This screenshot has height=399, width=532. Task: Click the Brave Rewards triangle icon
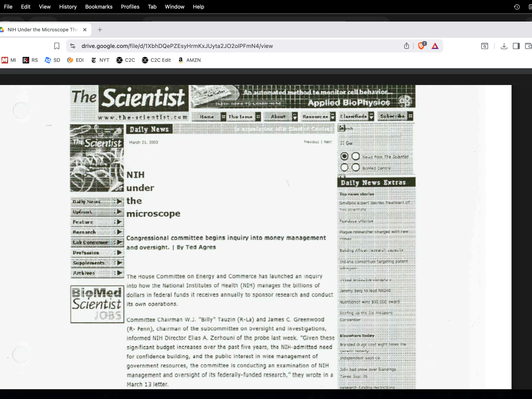click(x=435, y=46)
